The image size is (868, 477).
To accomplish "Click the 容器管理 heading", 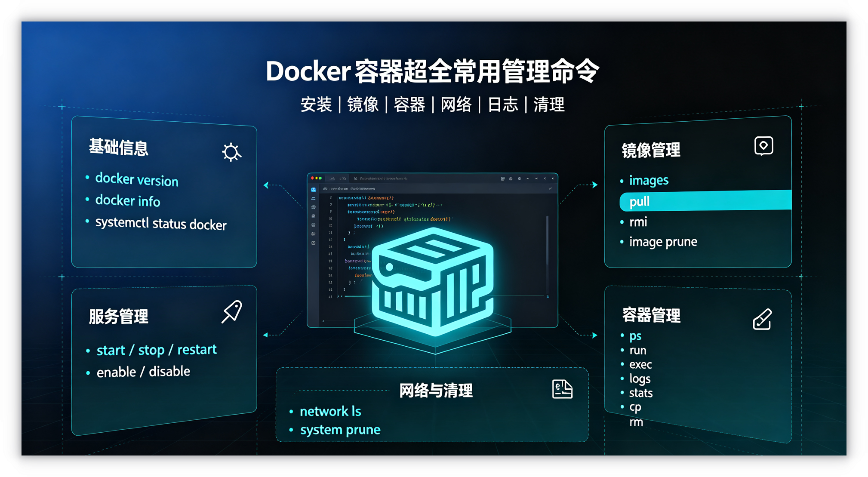I will (651, 315).
